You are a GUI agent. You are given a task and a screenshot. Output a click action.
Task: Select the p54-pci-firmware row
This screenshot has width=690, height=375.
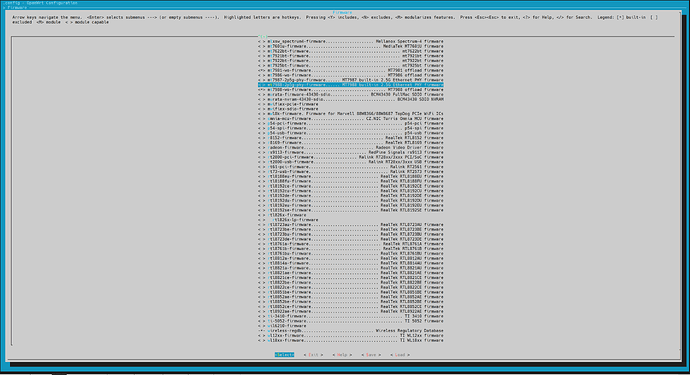click(351, 124)
